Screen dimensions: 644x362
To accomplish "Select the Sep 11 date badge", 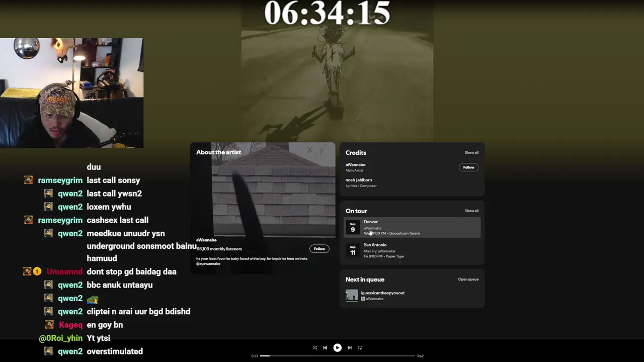I will coord(353,250).
